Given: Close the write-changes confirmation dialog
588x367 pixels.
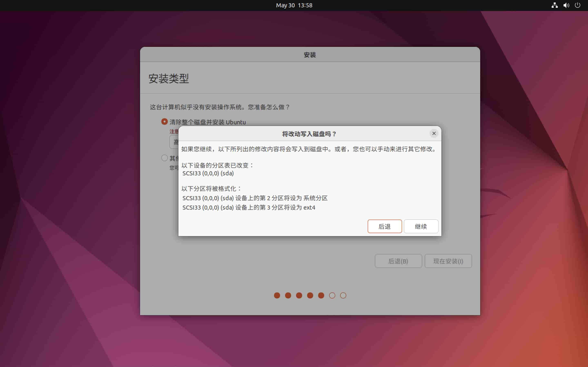Looking at the screenshot, I should [434, 133].
